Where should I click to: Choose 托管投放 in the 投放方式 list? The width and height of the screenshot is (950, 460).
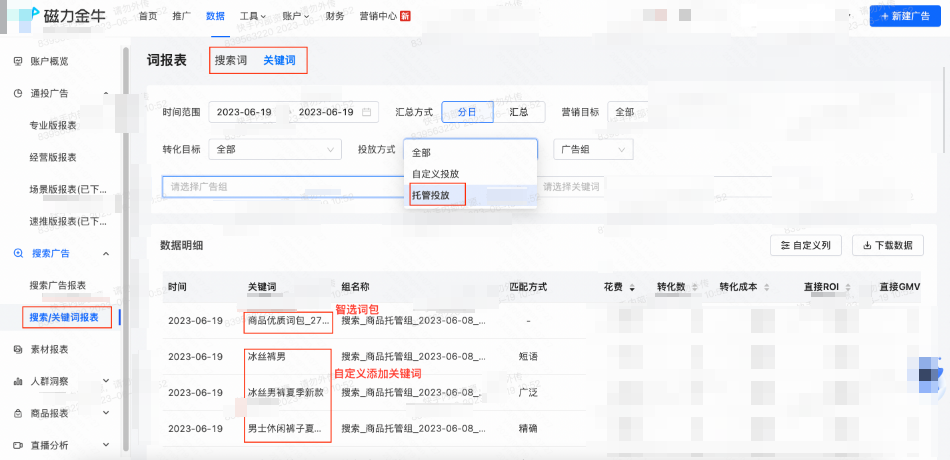470,195
